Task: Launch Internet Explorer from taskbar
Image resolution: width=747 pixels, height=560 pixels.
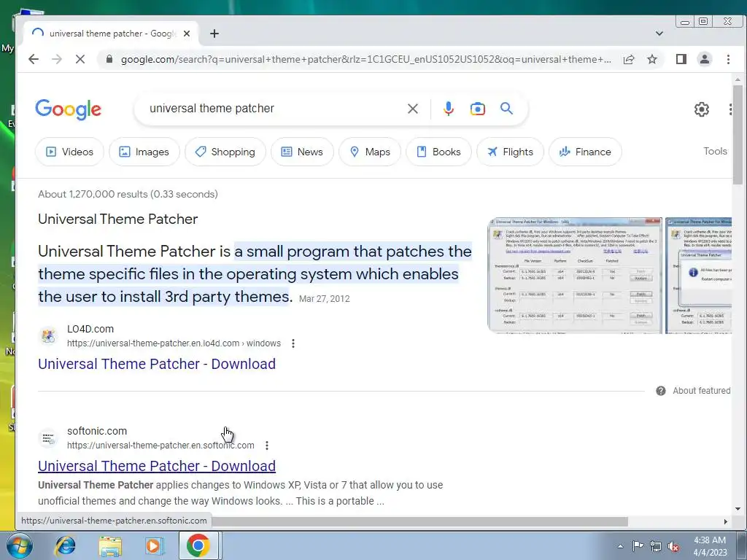Action: (x=65, y=545)
